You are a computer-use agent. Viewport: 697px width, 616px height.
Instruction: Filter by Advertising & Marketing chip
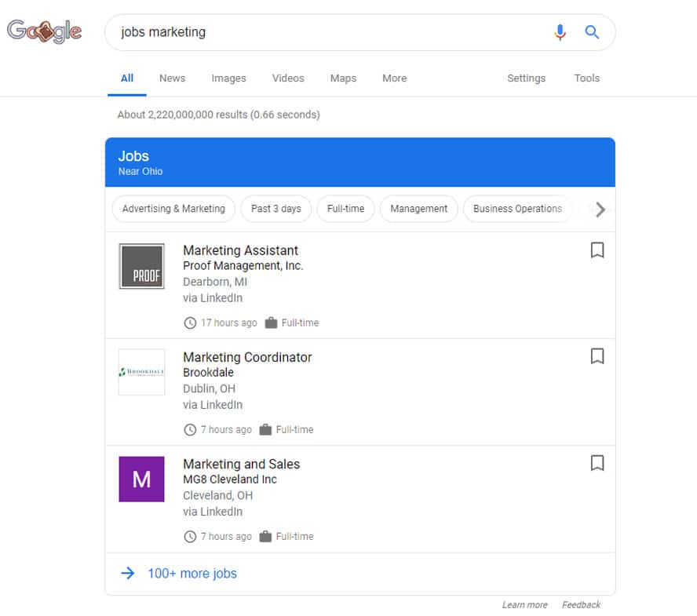(173, 209)
